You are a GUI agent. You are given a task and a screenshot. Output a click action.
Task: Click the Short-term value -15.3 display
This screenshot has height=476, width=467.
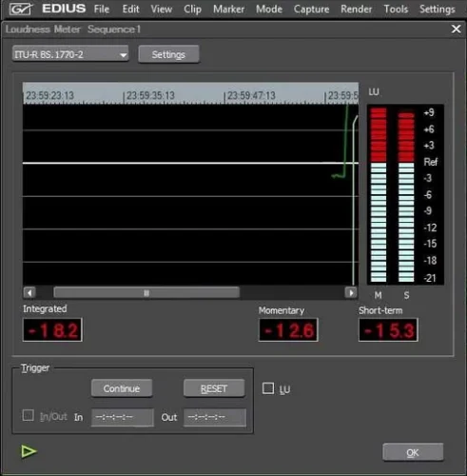pyautogui.click(x=388, y=330)
